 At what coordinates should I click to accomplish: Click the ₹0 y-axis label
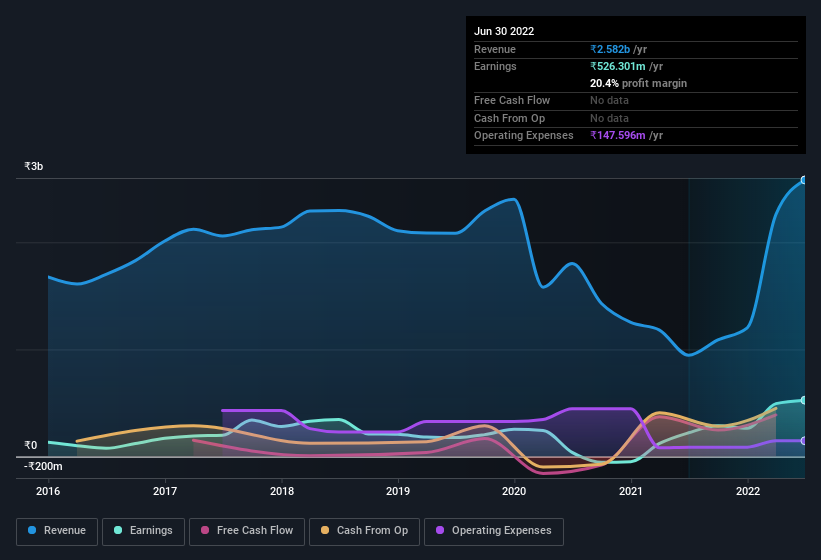30,445
